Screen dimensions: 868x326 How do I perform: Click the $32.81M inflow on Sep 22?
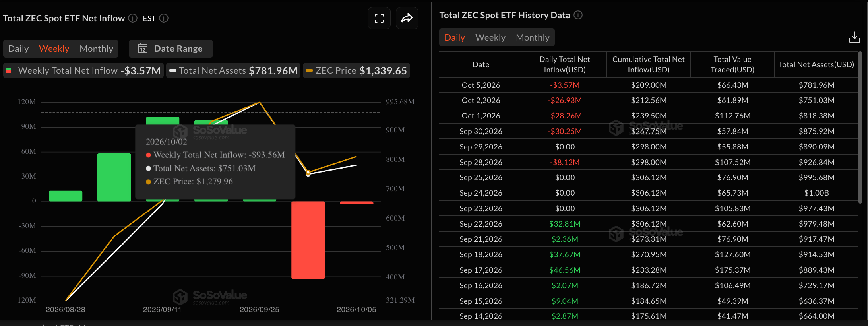[565, 224]
